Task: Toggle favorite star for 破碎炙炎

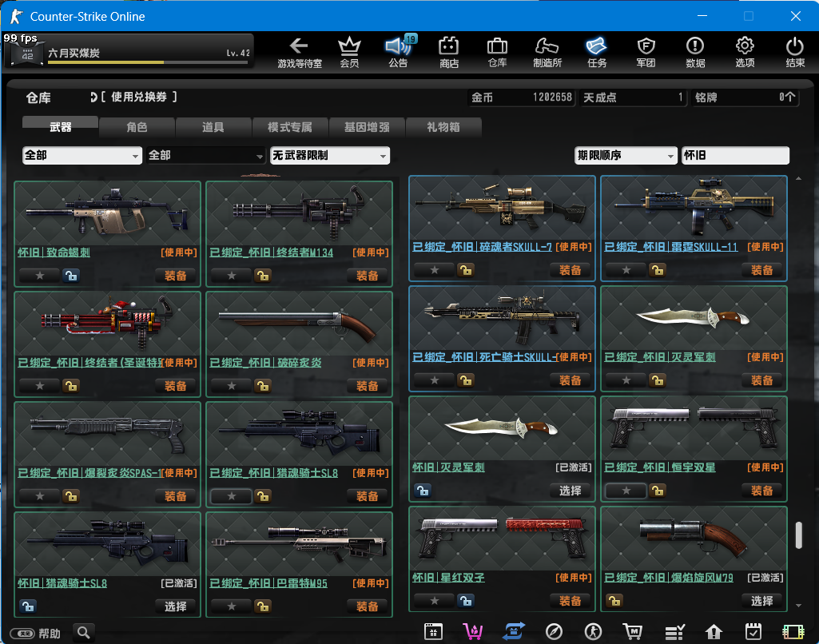Action: tap(232, 386)
